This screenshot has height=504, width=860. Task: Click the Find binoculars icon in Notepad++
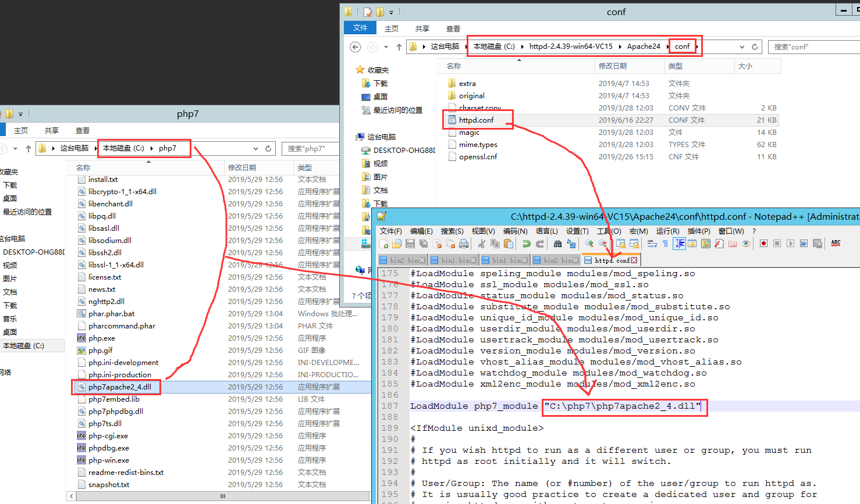coord(557,244)
